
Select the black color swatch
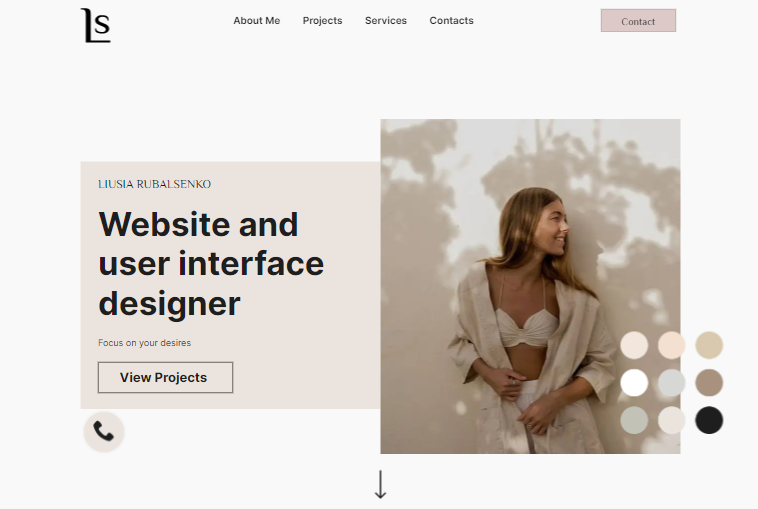click(x=709, y=420)
